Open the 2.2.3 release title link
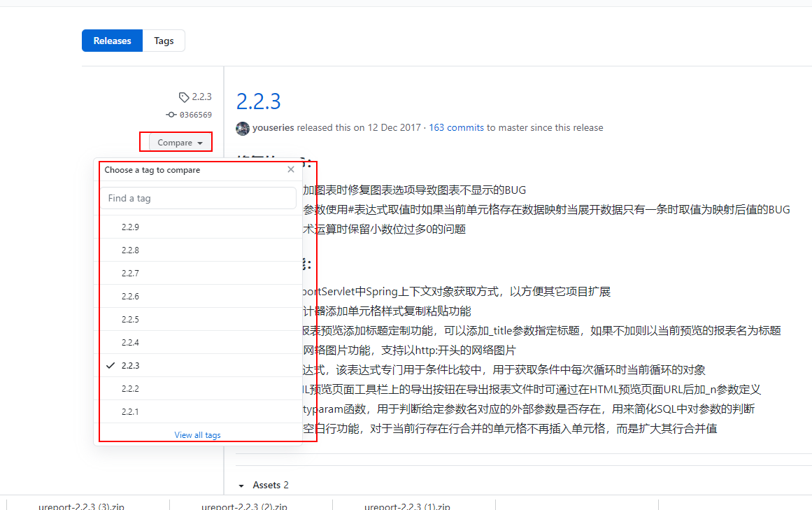This screenshot has width=812, height=510. pyautogui.click(x=258, y=101)
